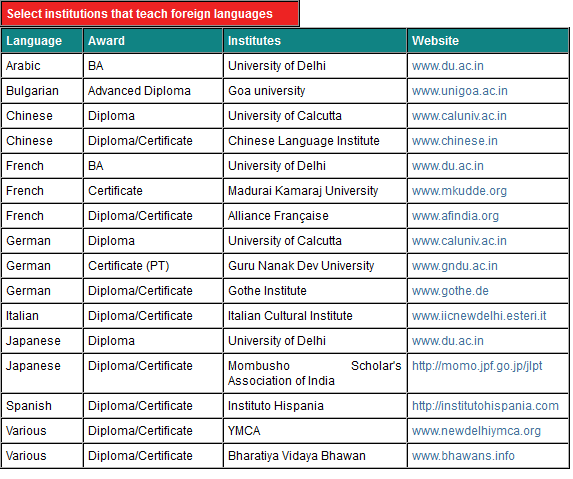Open the www.chinese.in website link
Screen dimensions: 573x479
click(455, 141)
